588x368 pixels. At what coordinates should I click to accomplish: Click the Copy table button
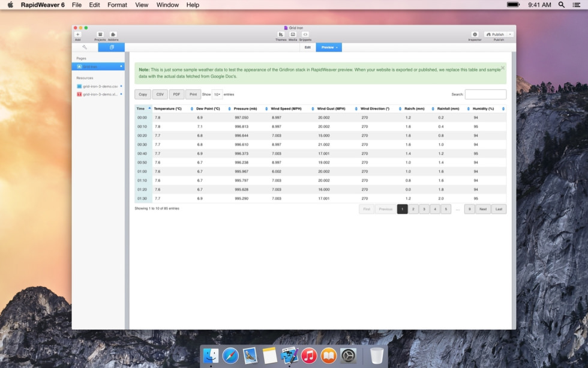(x=143, y=94)
